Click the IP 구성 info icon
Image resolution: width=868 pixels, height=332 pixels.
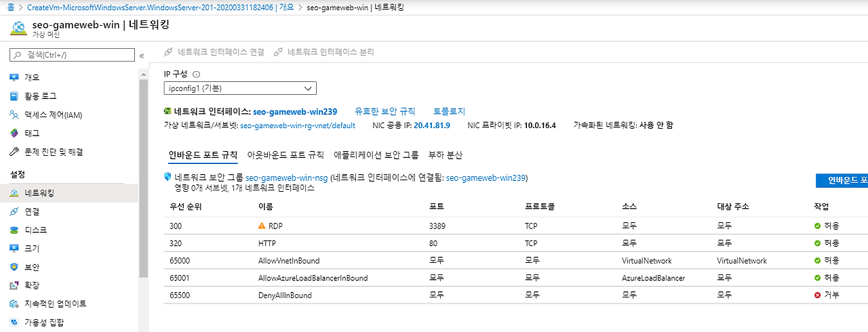click(x=197, y=75)
